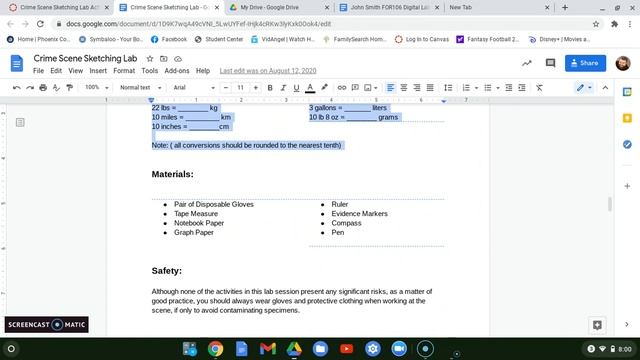This screenshot has width=640, height=360.
Task: Open the Help menu
Action: coord(202,71)
